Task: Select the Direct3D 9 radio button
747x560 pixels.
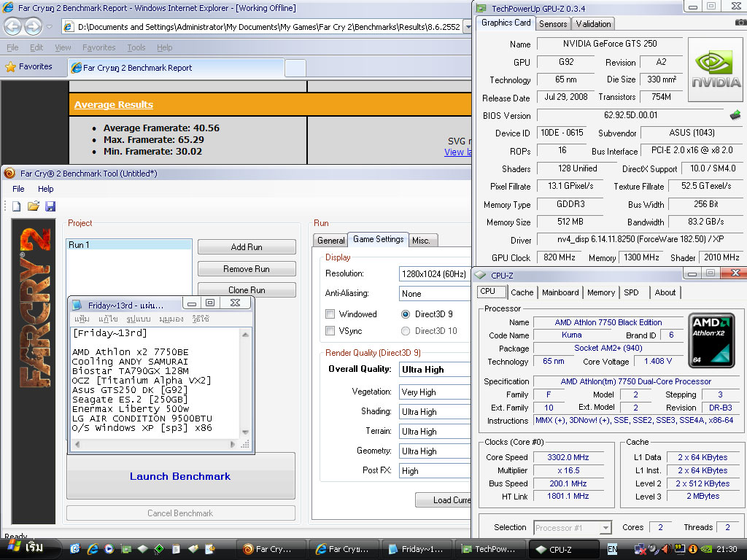Action: tap(406, 314)
